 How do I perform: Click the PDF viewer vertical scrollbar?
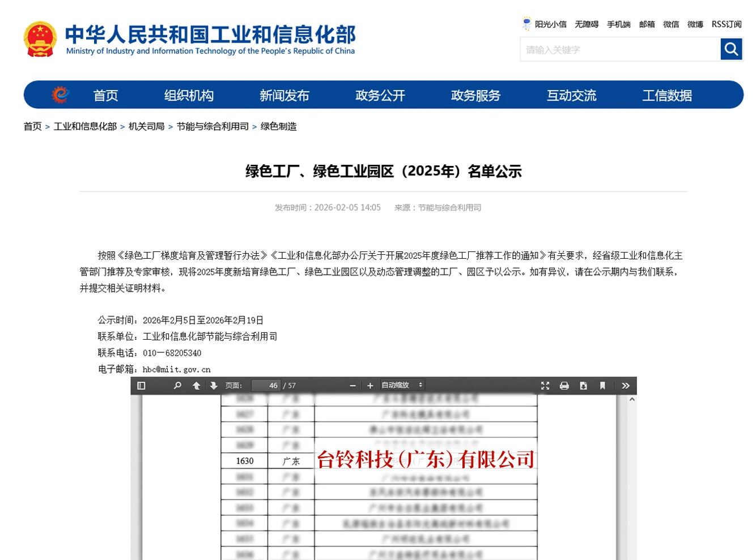click(x=631, y=481)
